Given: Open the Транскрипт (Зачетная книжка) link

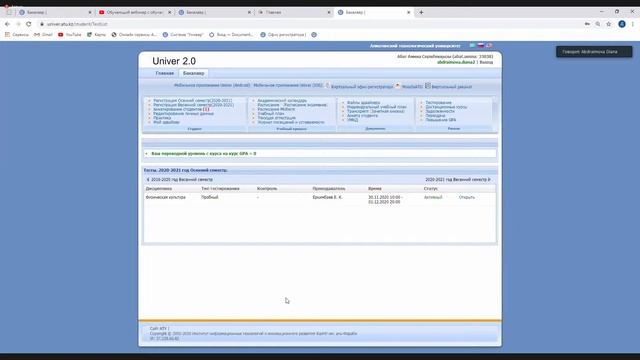Looking at the screenshot, I should tap(376, 111).
